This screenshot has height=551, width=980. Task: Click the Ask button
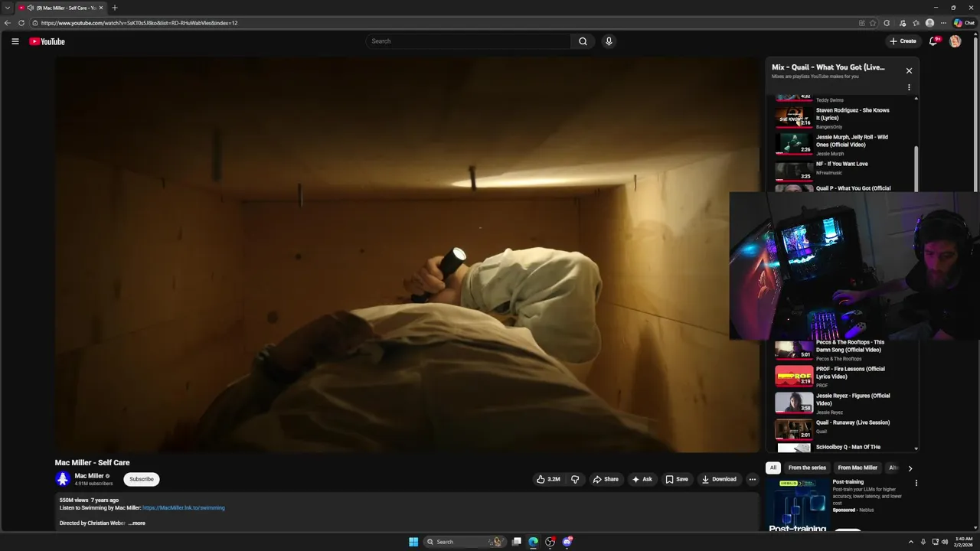642,479
